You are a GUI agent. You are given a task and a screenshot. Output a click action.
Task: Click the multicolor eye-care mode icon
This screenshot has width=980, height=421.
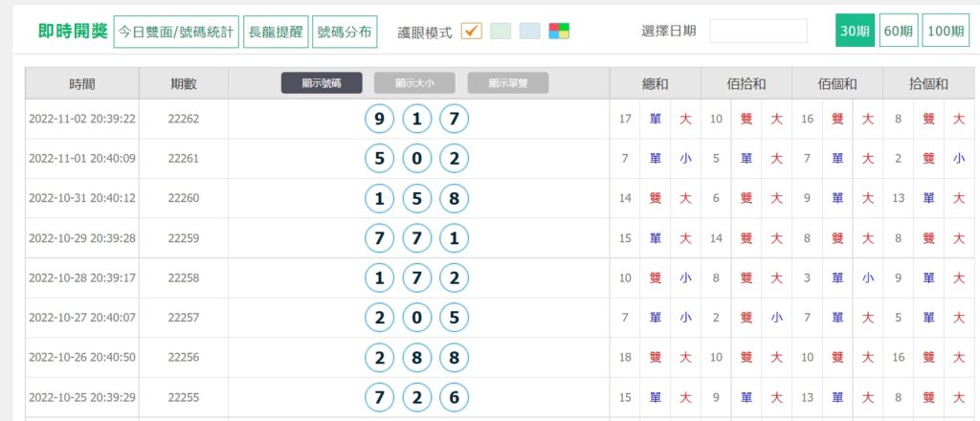point(559,31)
